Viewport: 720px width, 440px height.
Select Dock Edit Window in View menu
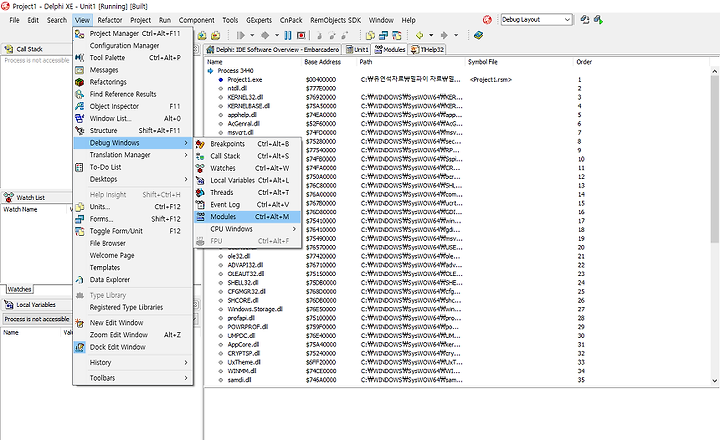[133, 348]
